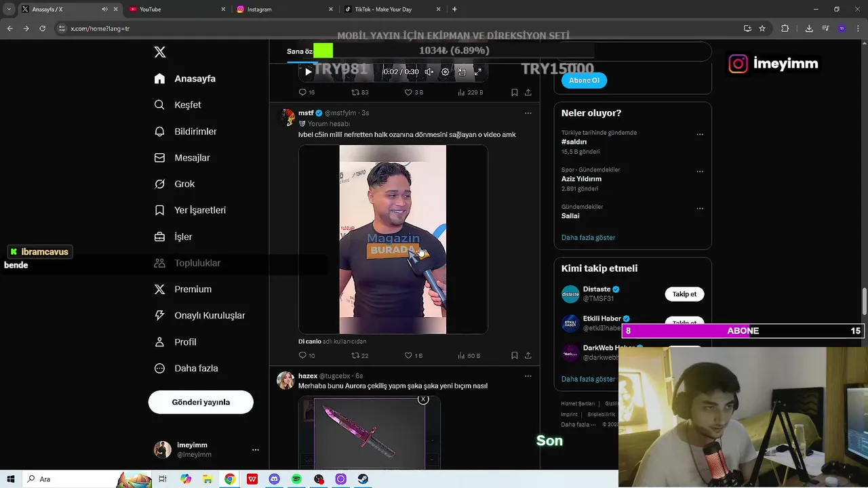
Task: Show more trends via Daha fazla göster
Action: click(588, 238)
